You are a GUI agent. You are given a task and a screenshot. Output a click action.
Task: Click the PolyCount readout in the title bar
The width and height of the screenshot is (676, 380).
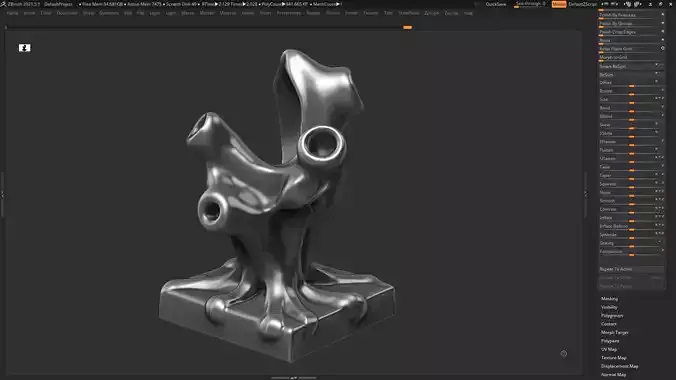point(285,4)
